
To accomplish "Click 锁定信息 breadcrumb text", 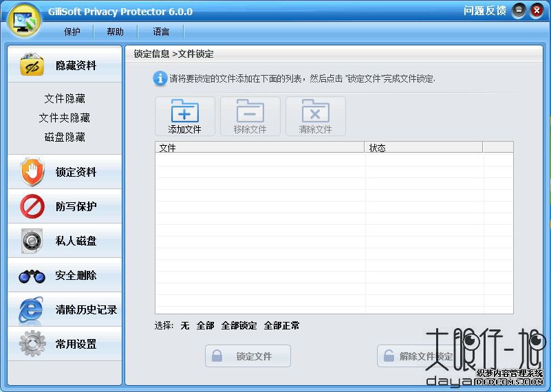I will pyautogui.click(x=151, y=54).
